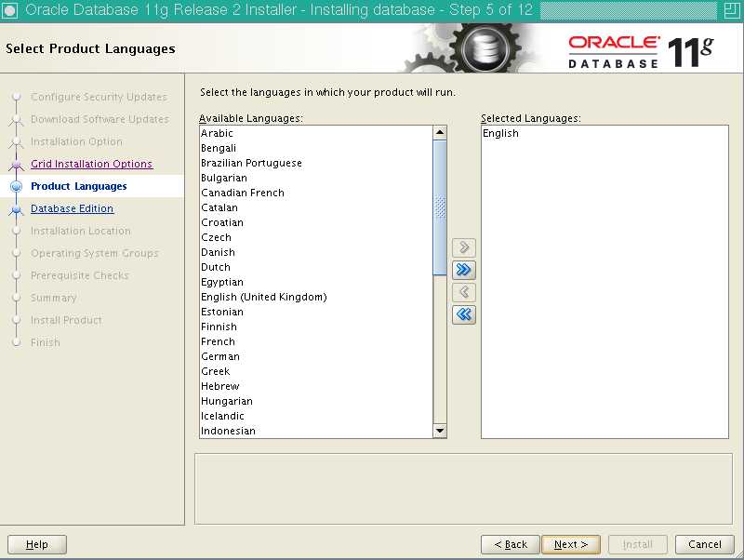744x560 pixels.
Task: Click the Back button
Action: [x=511, y=544]
